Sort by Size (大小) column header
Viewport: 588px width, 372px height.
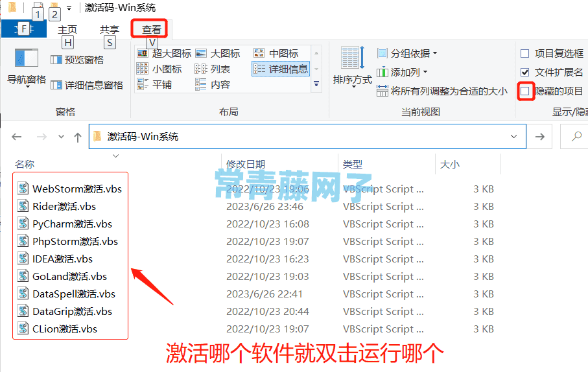click(x=450, y=164)
